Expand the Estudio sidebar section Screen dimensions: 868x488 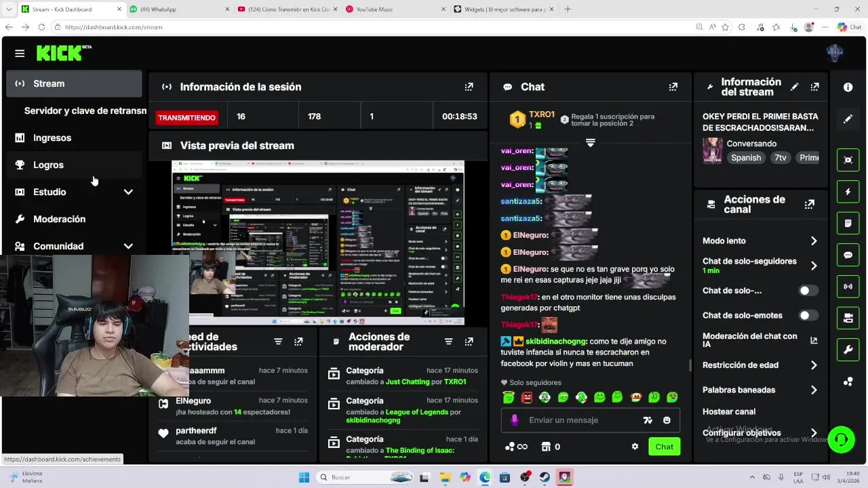pos(128,192)
